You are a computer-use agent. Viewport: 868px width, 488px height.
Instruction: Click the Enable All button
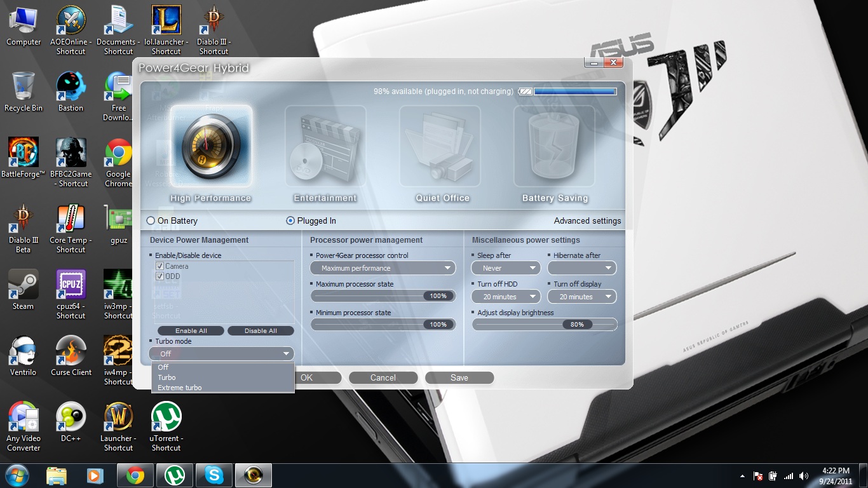click(191, 331)
